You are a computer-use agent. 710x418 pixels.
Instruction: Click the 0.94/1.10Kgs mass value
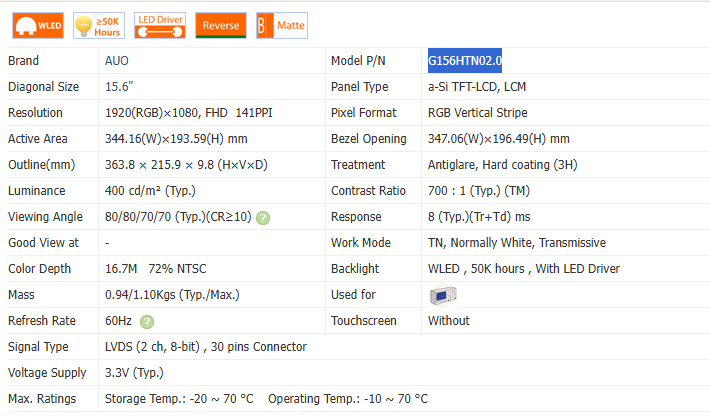(172, 295)
